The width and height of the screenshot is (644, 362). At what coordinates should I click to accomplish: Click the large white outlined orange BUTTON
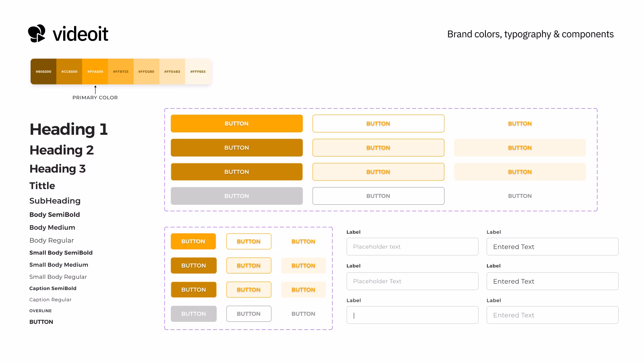point(378,123)
